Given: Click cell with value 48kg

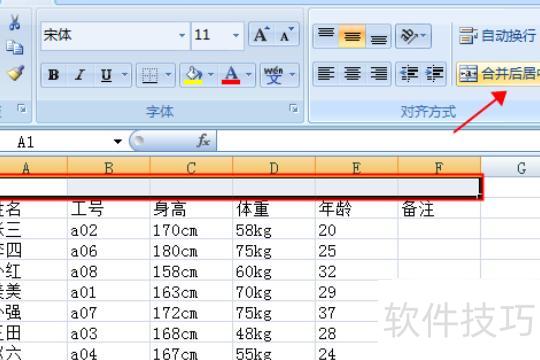Looking at the screenshot, I should click(274, 332).
